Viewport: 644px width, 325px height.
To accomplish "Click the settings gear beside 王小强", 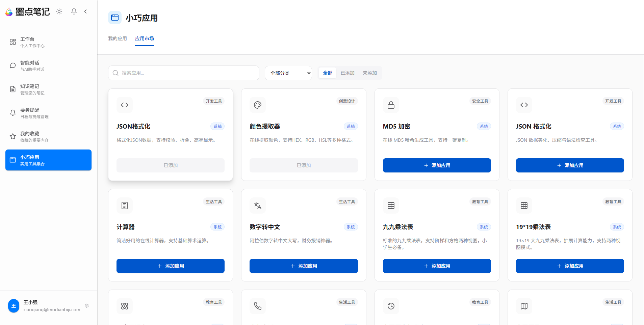I will (x=87, y=306).
